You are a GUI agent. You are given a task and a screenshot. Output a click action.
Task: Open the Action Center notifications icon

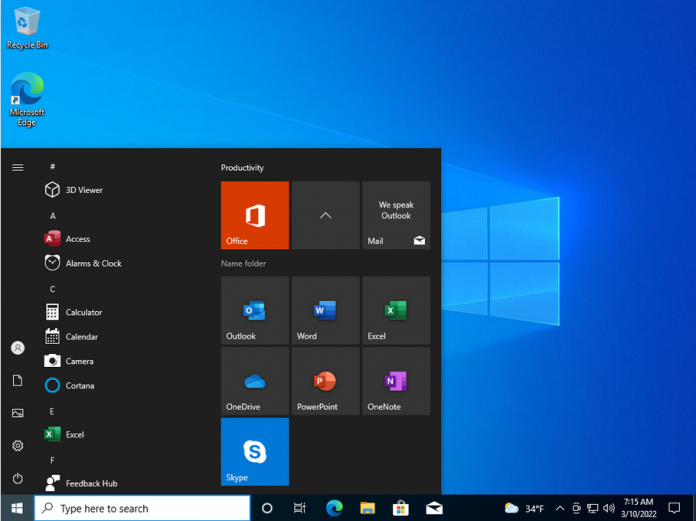(x=674, y=508)
